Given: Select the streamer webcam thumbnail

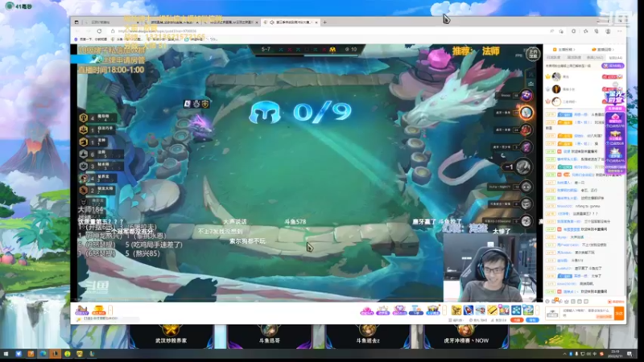Looking at the screenshot, I should 489,267.
